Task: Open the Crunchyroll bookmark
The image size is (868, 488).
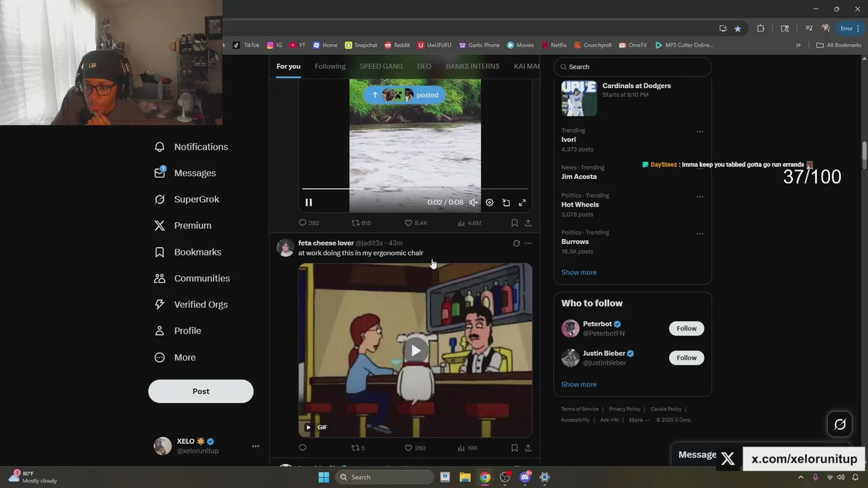Action: click(x=593, y=45)
